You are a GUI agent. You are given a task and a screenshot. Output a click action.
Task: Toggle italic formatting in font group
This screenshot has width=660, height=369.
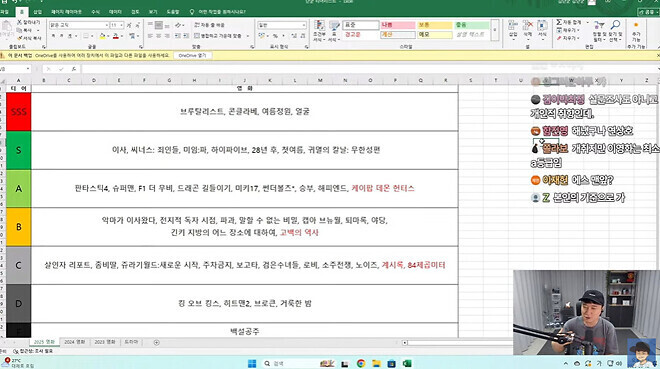pyautogui.click(x=61, y=36)
